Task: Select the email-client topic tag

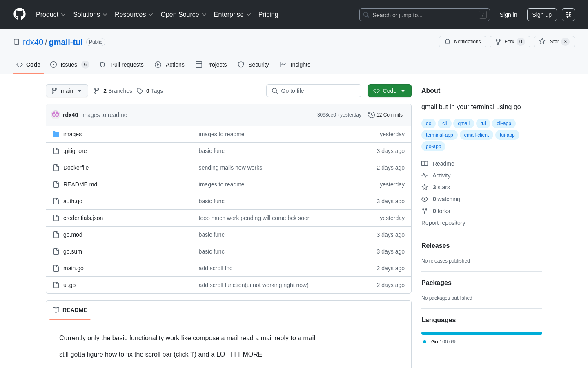Action: point(476,135)
